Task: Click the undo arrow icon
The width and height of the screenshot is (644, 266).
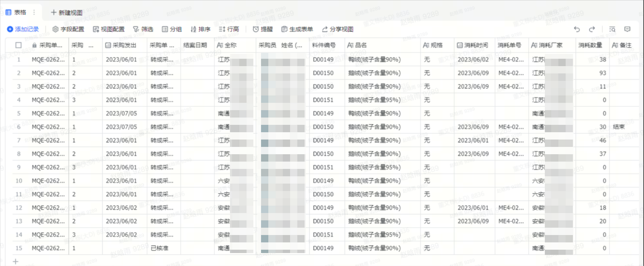Action: [x=577, y=29]
